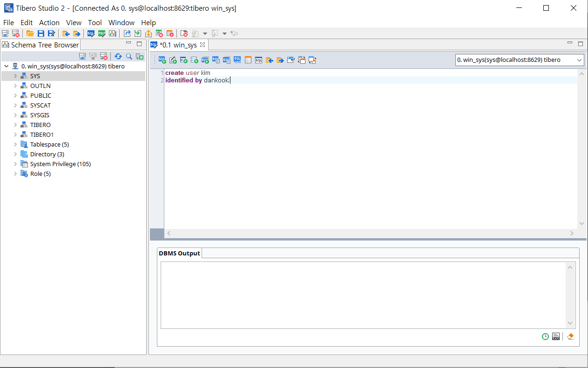Click the new connection icon in main toolbar

coord(5,33)
